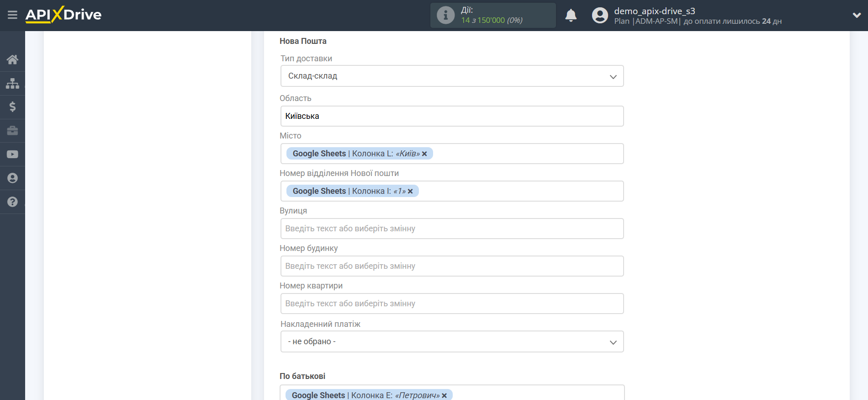The width and height of the screenshot is (868, 400).
Task: Click the Вулиця input field
Action: coord(452,229)
